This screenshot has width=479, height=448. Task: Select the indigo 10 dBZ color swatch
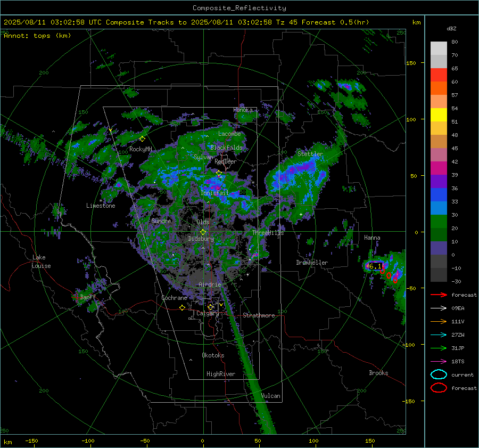(x=439, y=248)
